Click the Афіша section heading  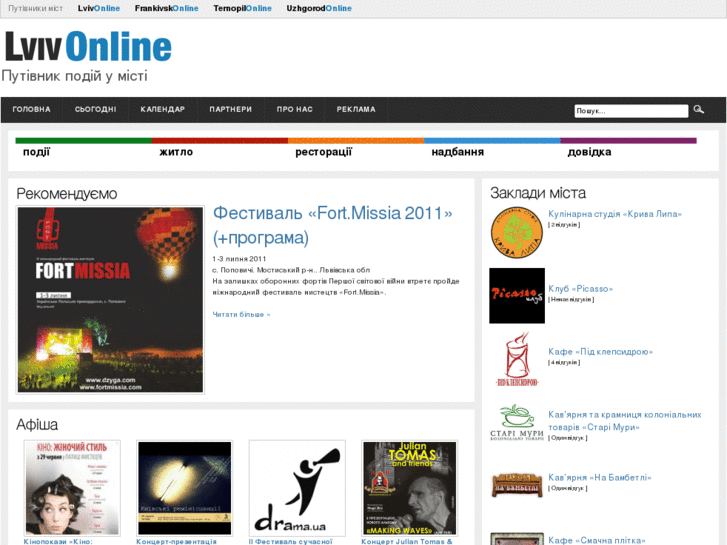pyautogui.click(x=37, y=424)
